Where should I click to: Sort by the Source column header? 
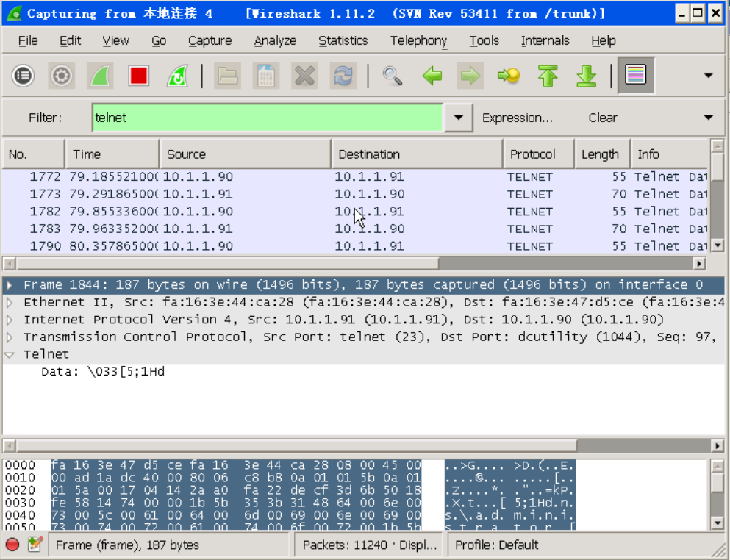246,154
